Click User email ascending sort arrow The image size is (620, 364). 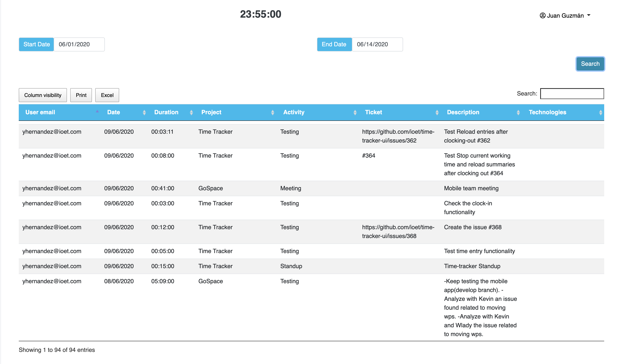point(97,112)
